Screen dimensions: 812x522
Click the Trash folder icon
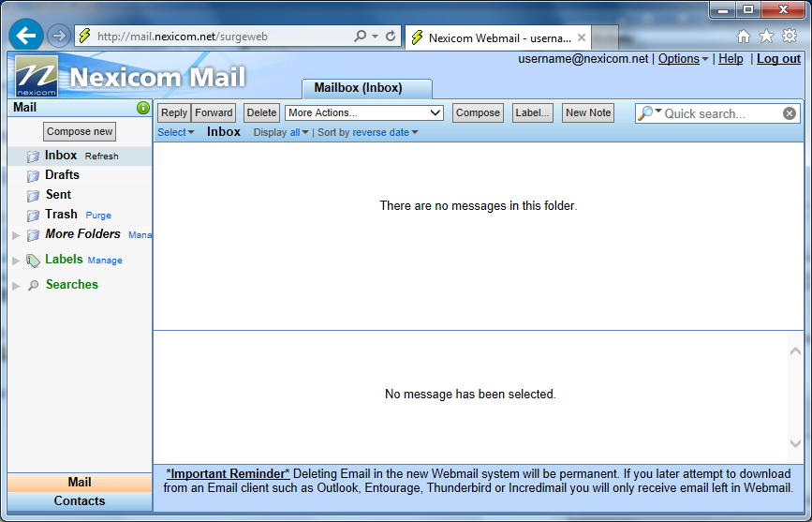tap(33, 216)
